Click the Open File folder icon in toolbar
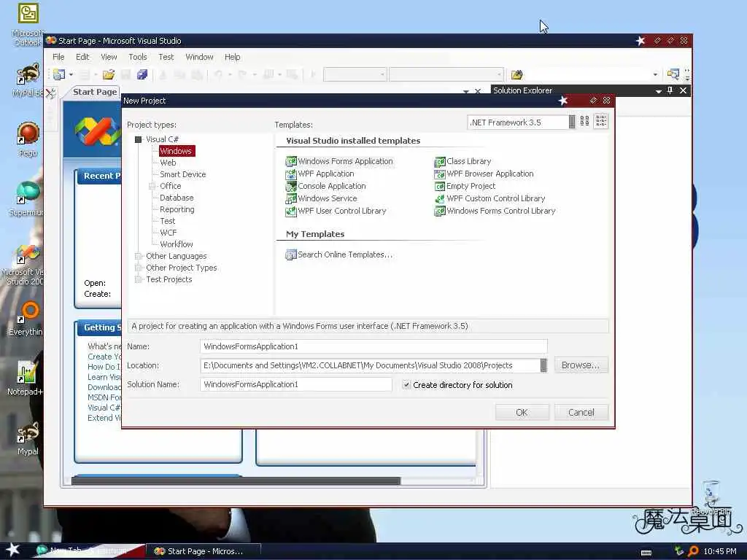The image size is (747, 560). point(109,74)
